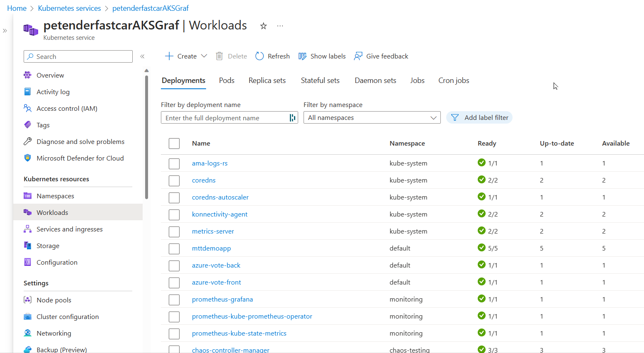This screenshot has height=353, width=644.
Task: Click the Node pools sidebar icon
Action: pyautogui.click(x=27, y=299)
